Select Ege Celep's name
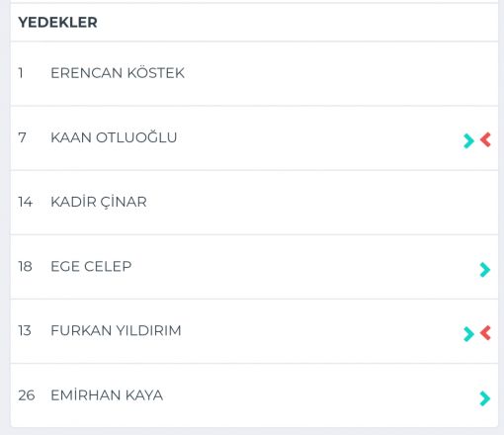The image size is (504, 435). coord(91,266)
